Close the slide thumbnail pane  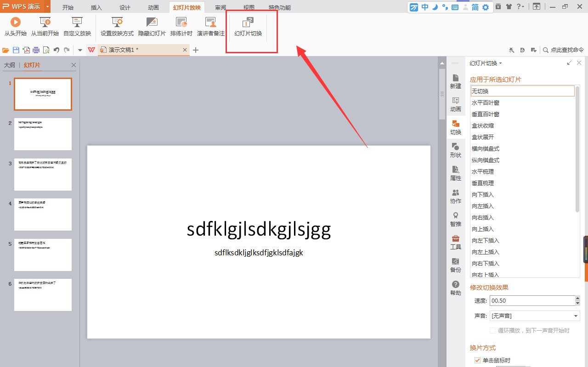tap(73, 65)
